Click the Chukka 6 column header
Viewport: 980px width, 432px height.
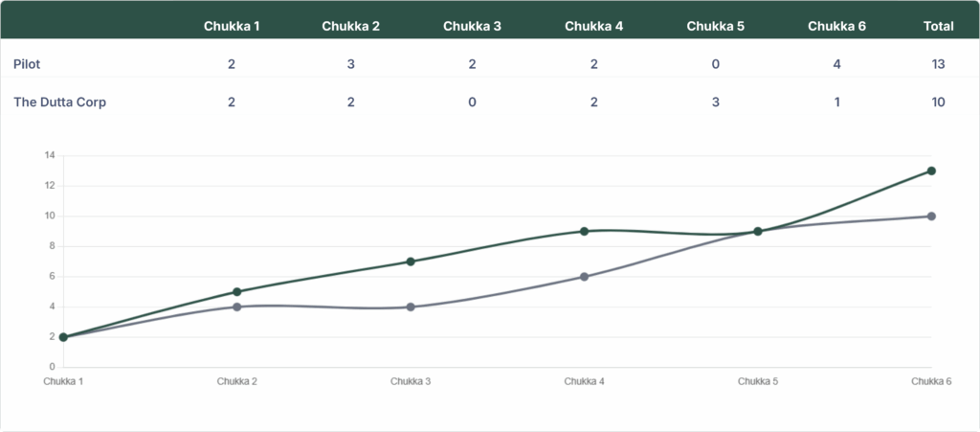pyautogui.click(x=836, y=26)
